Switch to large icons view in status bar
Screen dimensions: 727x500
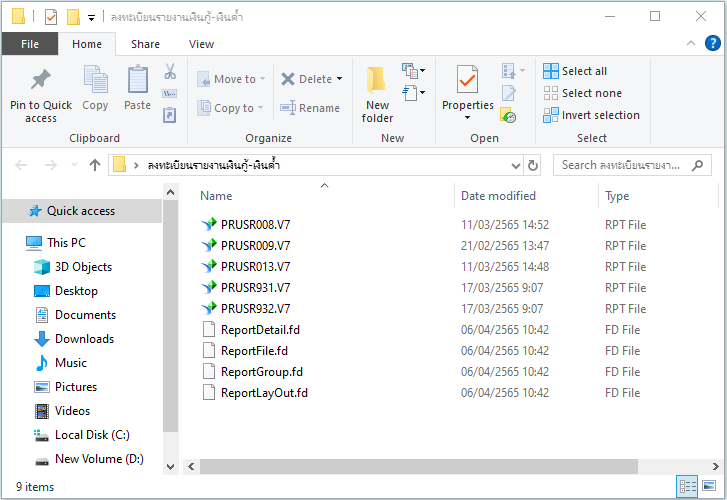point(710,487)
